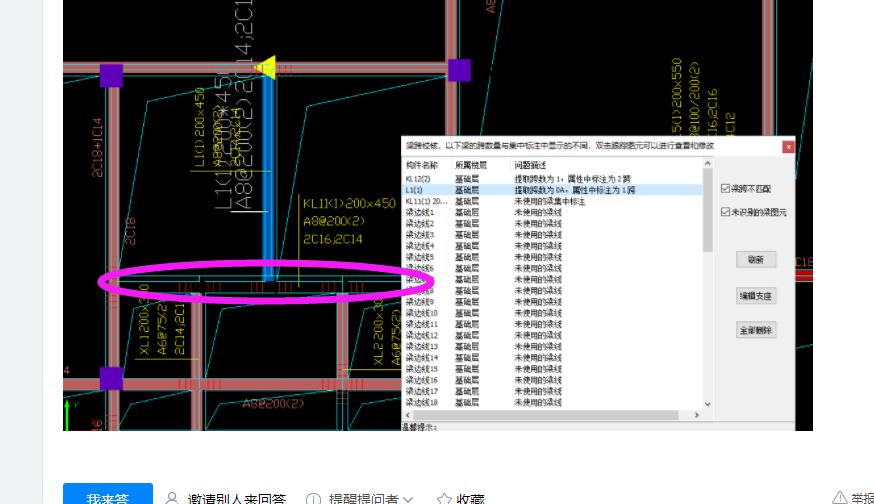The height and width of the screenshot is (504, 874).
Task: Select the 梁边线9 row
Action: point(552,302)
